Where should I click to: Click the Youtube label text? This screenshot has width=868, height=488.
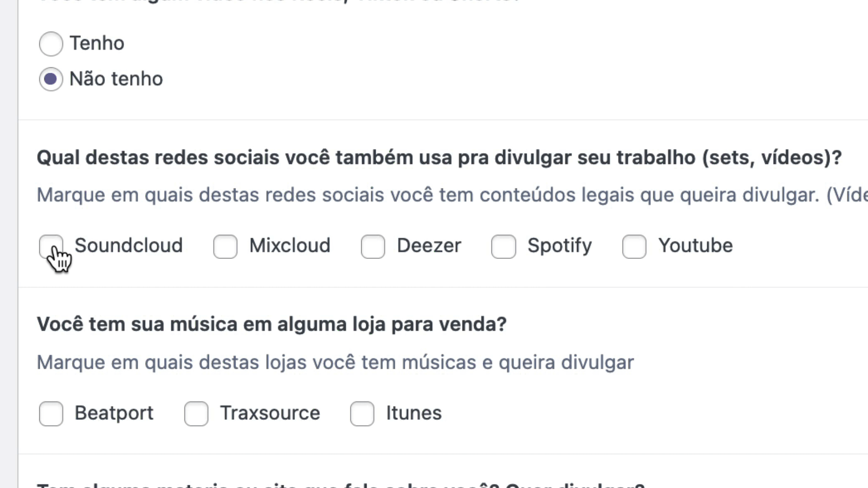click(x=695, y=246)
